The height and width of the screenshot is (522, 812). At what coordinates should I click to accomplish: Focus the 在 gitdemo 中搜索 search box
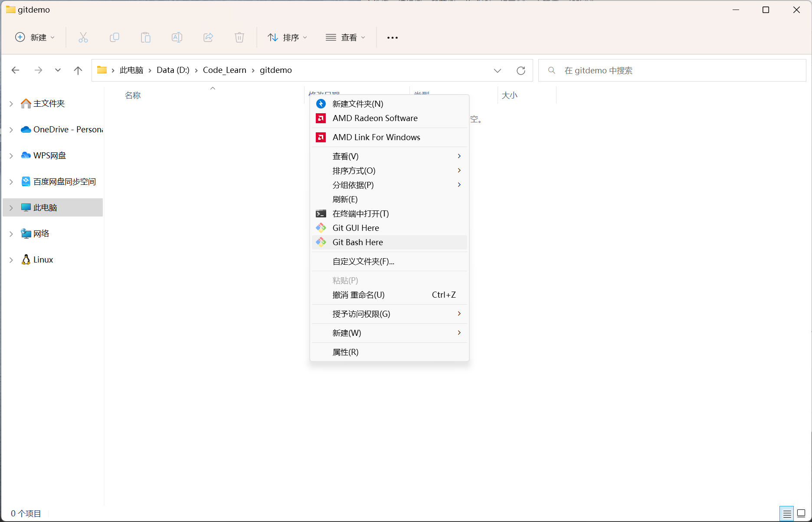[x=672, y=70]
